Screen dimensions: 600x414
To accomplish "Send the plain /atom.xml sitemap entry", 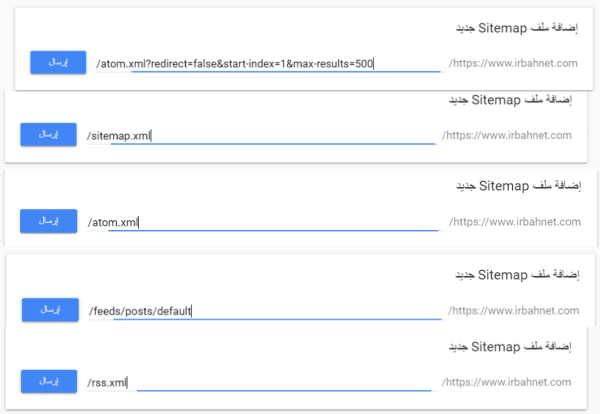I will pyautogui.click(x=49, y=221).
